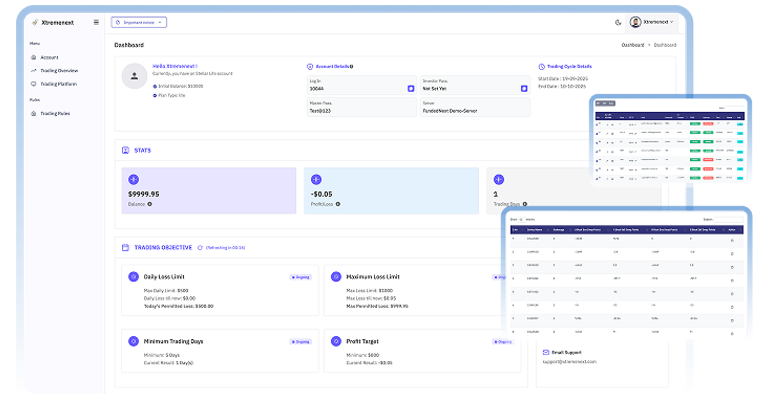Click the Trading Overview chart-line icon
768x407 pixels.
(33, 71)
